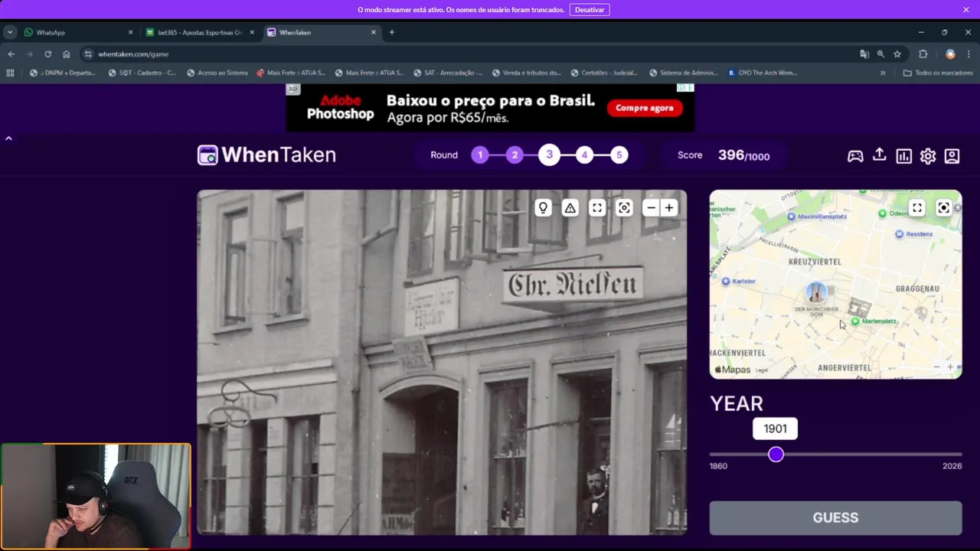Image resolution: width=980 pixels, height=551 pixels.
Task: Open the SAT - Arrecadação bookmark
Action: [448, 73]
